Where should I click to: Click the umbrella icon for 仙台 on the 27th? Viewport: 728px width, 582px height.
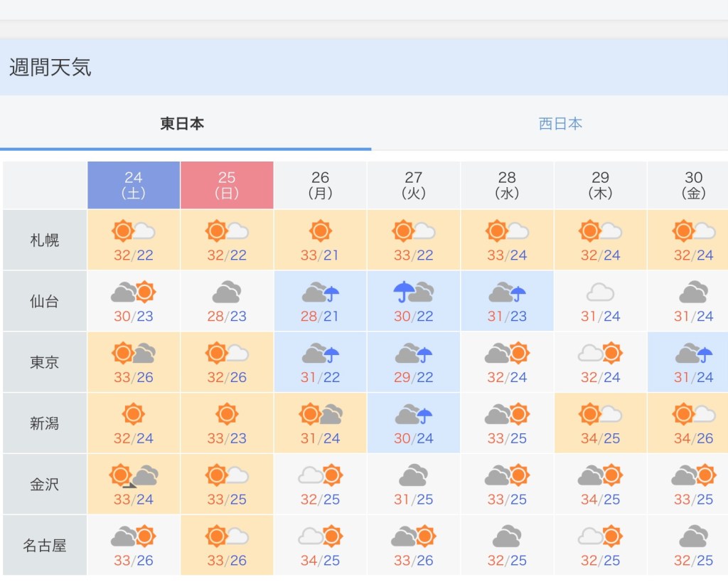click(x=413, y=292)
